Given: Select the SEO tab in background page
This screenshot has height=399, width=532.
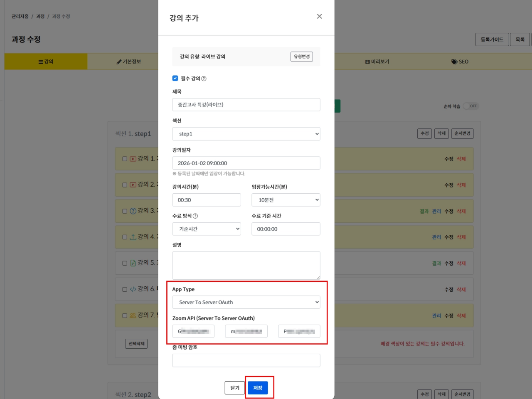Looking at the screenshot, I should tap(460, 62).
